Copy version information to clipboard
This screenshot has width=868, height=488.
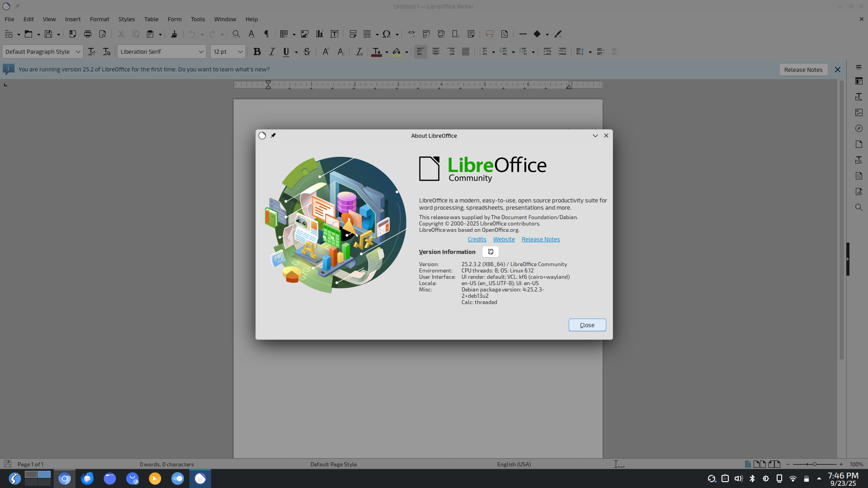[x=491, y=252]
